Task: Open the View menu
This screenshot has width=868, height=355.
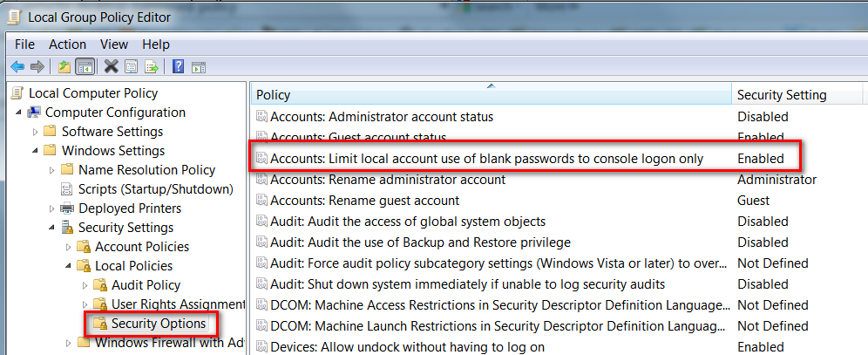Action: 113,44
